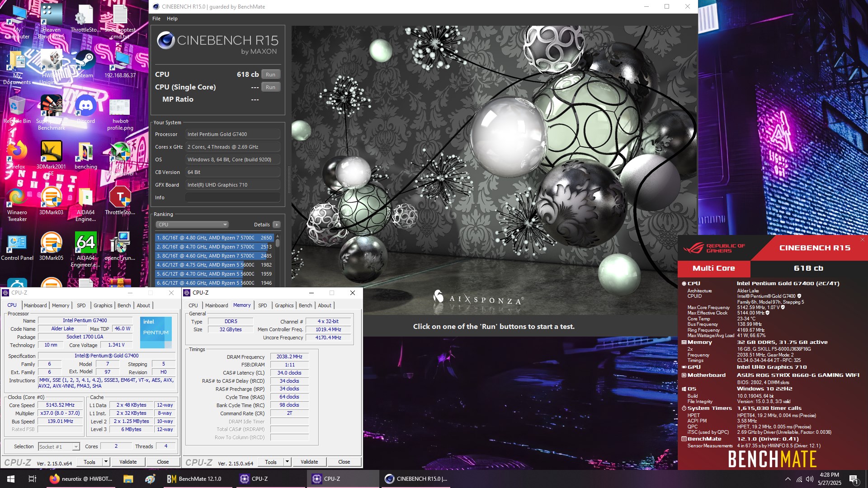Run the CPU Single Core test
Viewport: 868px width, 488px height.
pos(270,87)
